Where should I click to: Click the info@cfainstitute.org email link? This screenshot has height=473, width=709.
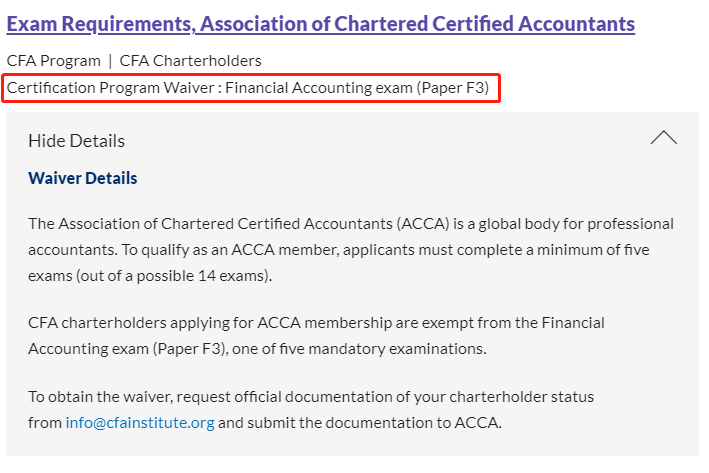point(140,422)
